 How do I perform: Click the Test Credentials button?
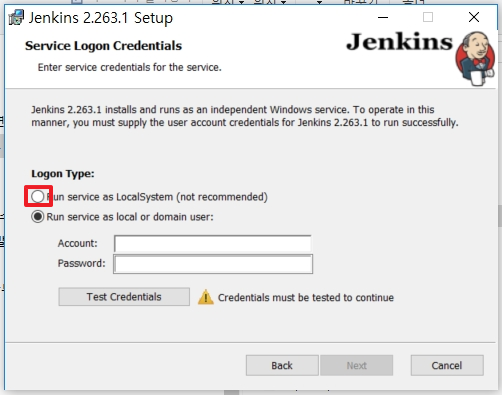tap(124, 297)
